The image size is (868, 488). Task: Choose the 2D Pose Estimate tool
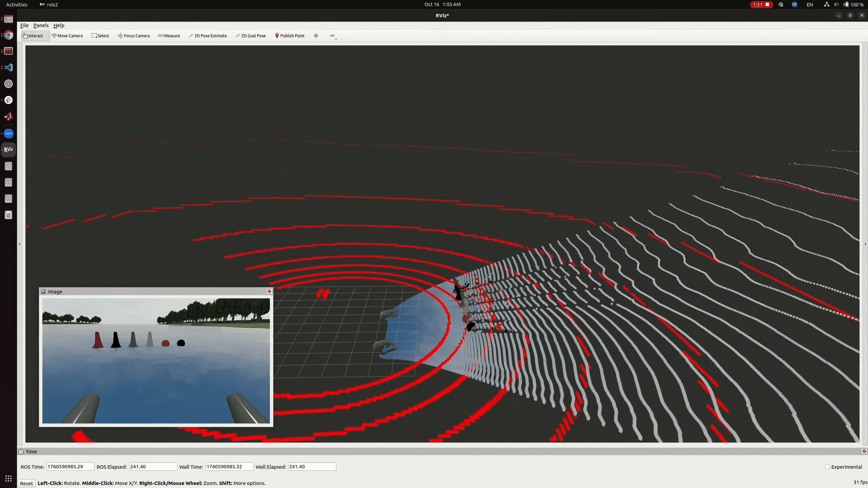tap(208, 36)
